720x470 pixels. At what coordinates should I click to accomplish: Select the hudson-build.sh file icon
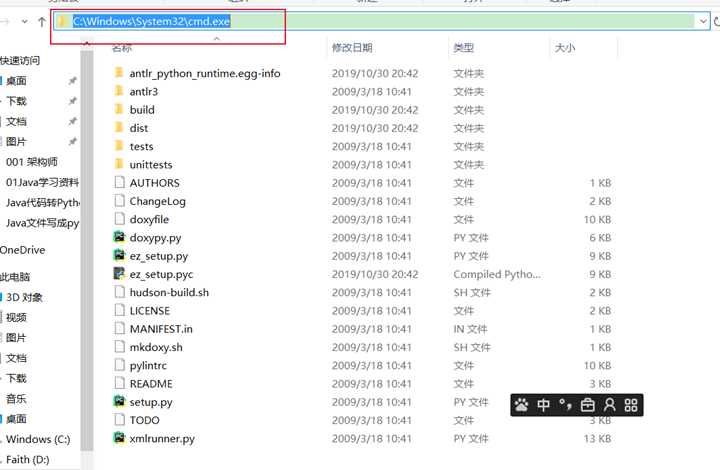click(x=119, y=292)
